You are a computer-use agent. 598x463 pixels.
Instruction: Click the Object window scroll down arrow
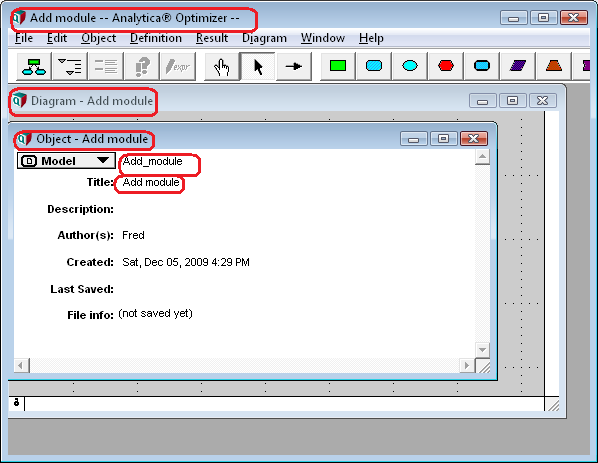(x=482, y=350)
